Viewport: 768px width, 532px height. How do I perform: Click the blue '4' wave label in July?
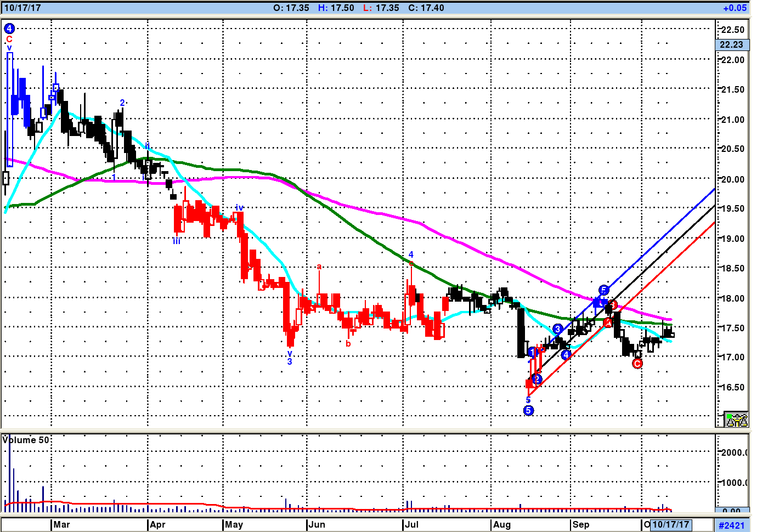(x=411, y=255)
